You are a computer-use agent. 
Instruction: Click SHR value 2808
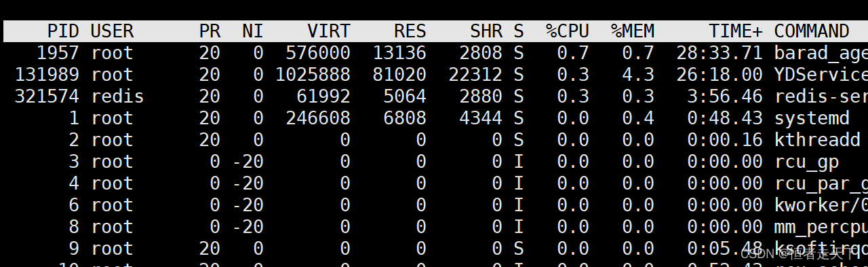point(481,53)
